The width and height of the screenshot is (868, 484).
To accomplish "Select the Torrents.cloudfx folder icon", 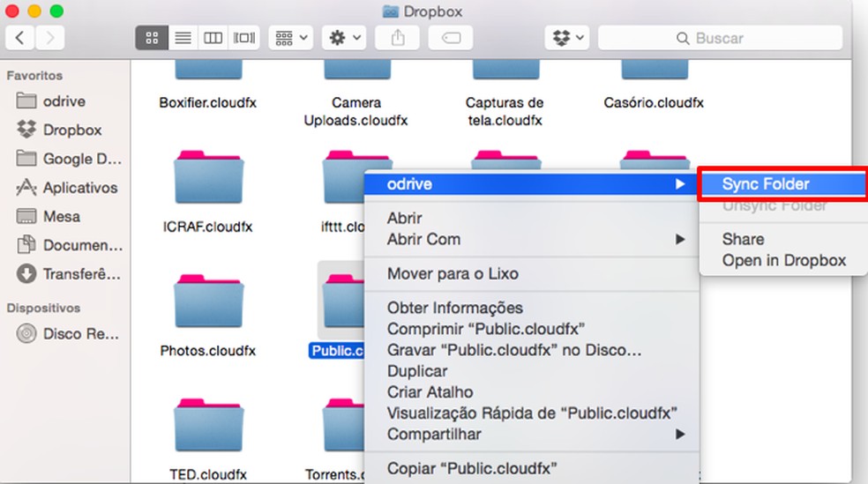I will (x=343, y=425).
